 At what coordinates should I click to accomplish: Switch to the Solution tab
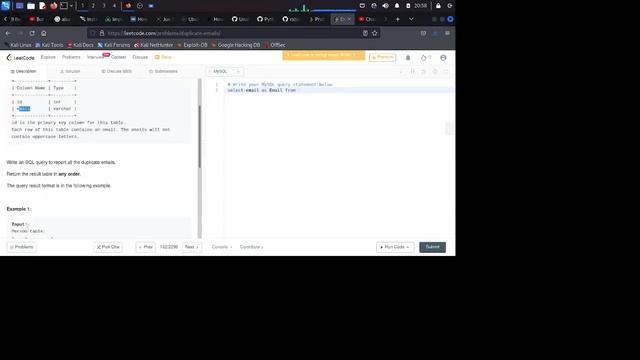pyautogui.click(x=70, y=71)
